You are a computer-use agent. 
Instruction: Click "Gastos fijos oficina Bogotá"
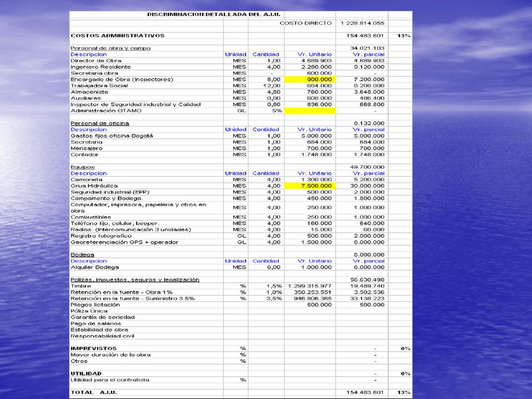click(x=112, y=136)
